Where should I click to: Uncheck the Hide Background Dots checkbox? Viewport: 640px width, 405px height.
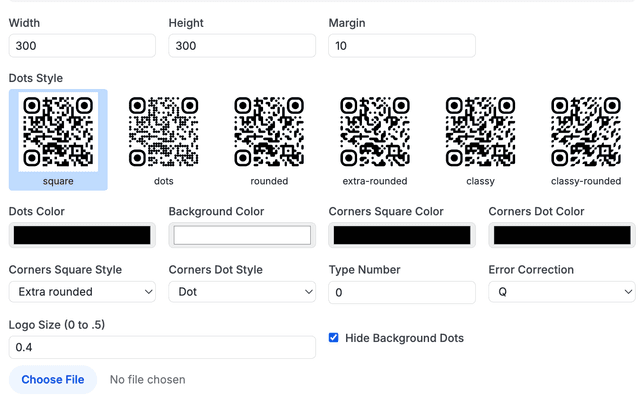point(333,338)
